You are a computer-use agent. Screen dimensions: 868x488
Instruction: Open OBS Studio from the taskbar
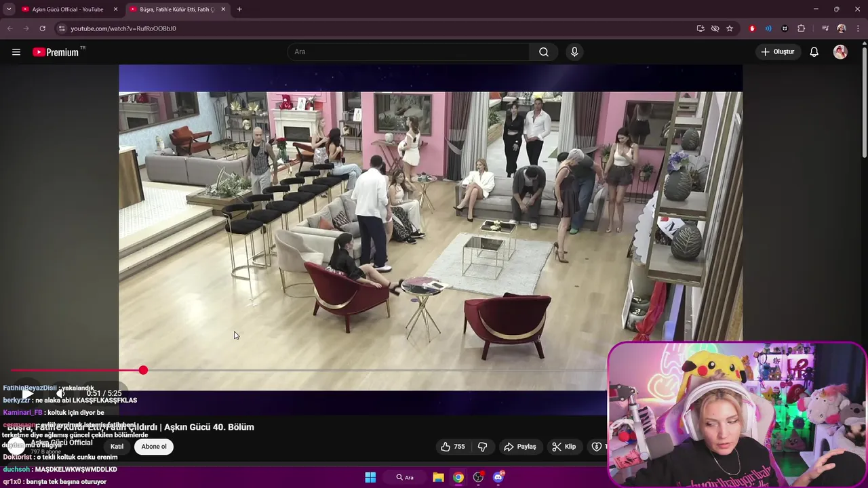(478, 477)
